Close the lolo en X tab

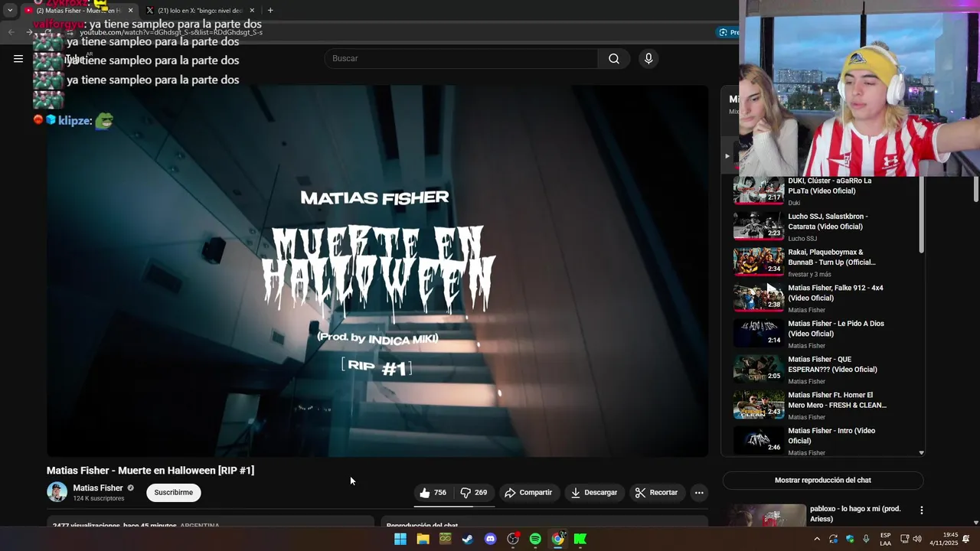click(252, 11)
